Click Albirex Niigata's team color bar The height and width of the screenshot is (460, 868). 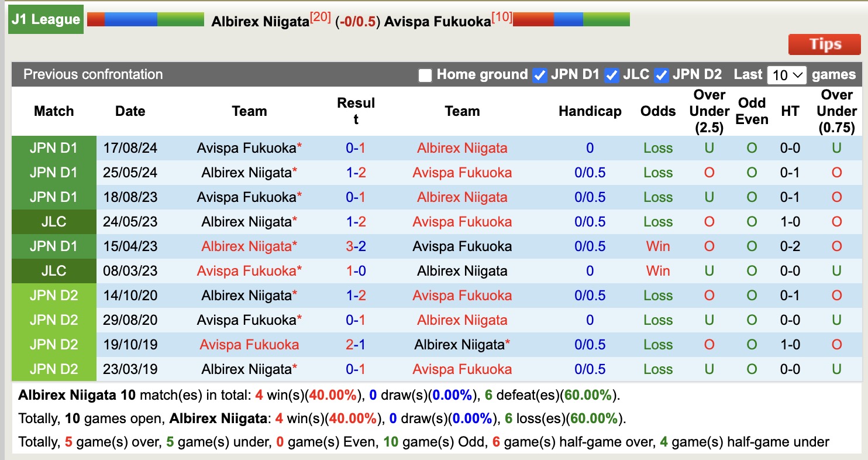click(146, 19)
